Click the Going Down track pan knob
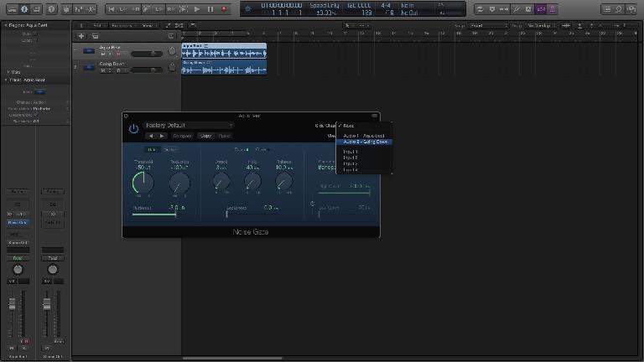Screen dimensions: 644x362 [172, 68]
